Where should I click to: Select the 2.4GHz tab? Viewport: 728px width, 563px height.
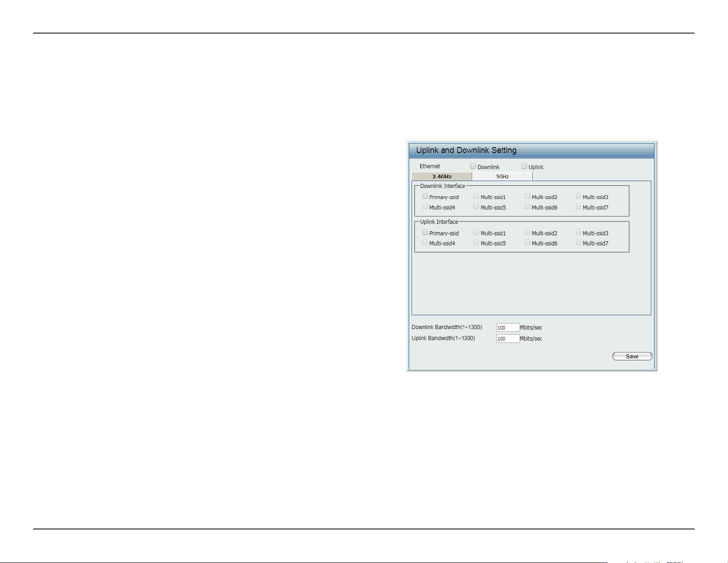click(x=442, y=176)
